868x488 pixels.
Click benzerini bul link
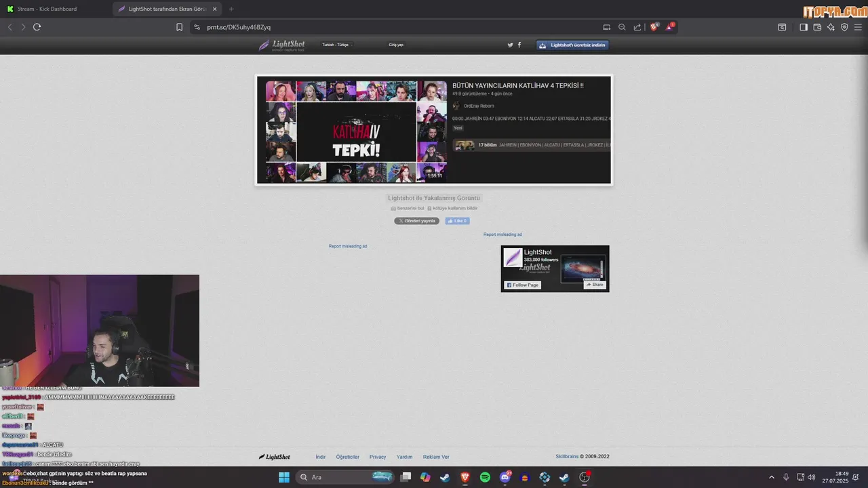[408, 208]
